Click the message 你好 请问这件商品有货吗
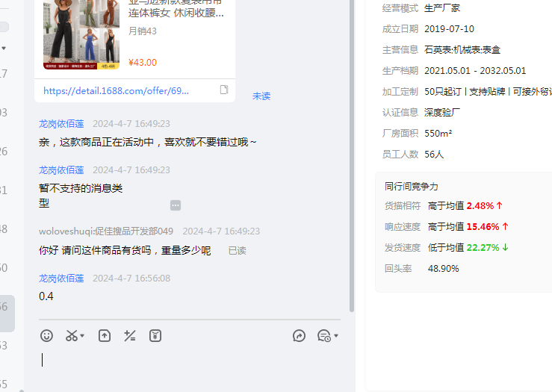This screenshot has height=392, width=552. [x=125, y=251]
